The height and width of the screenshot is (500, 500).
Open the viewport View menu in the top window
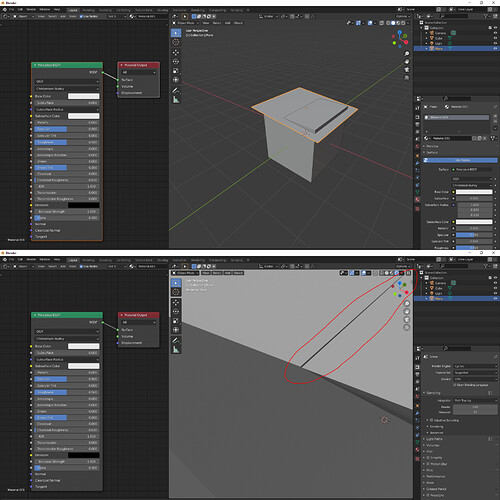point(206,23)
